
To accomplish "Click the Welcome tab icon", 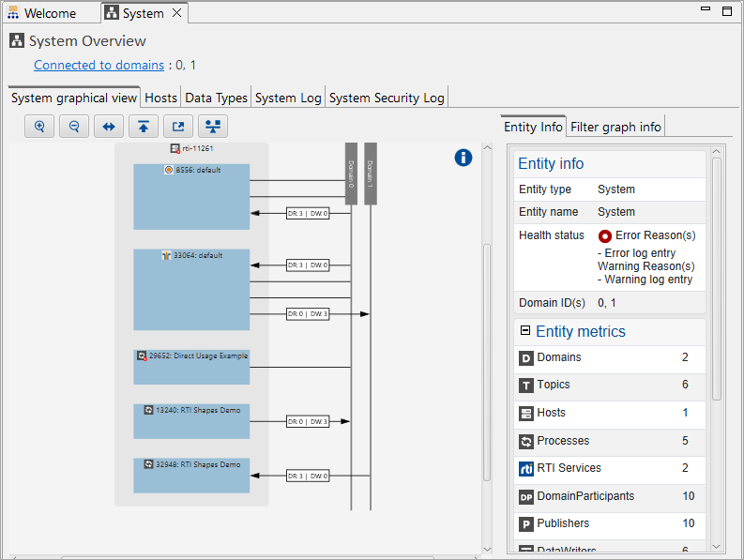I will point(13,13).
